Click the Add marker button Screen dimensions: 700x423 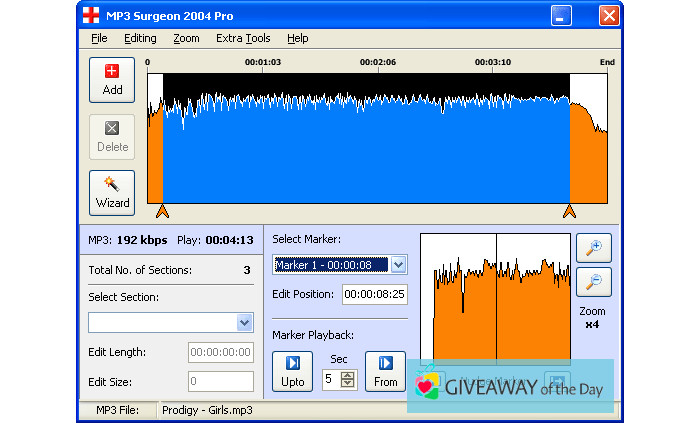click(x=112, y=79)
